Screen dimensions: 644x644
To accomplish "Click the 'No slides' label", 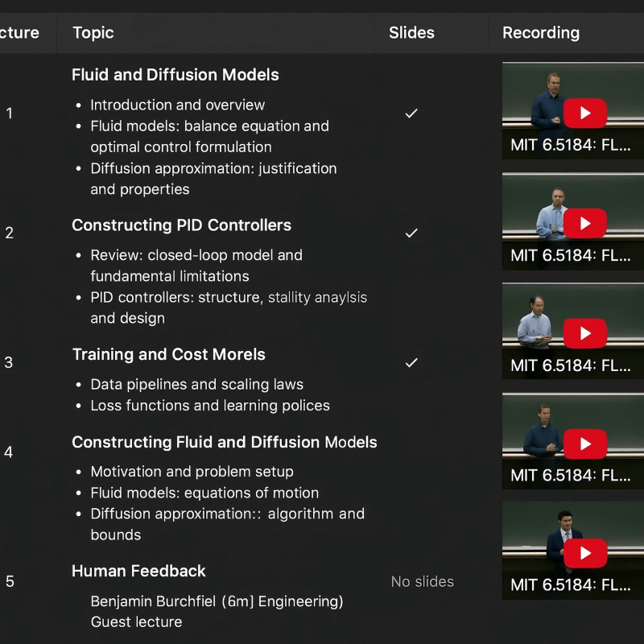I will (422, 581).
